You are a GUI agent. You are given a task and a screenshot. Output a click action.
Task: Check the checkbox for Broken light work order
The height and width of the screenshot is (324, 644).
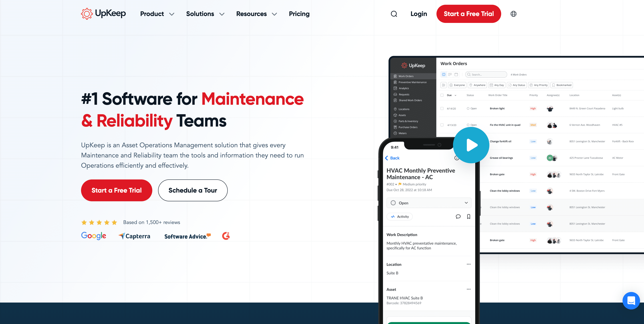pyautogui.click(x=442, y=108)
